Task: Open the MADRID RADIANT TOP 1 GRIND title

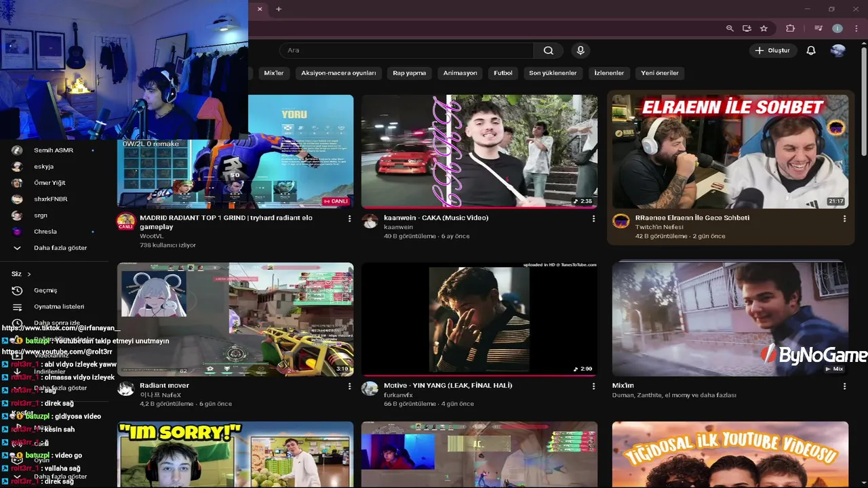Action: 226,222
